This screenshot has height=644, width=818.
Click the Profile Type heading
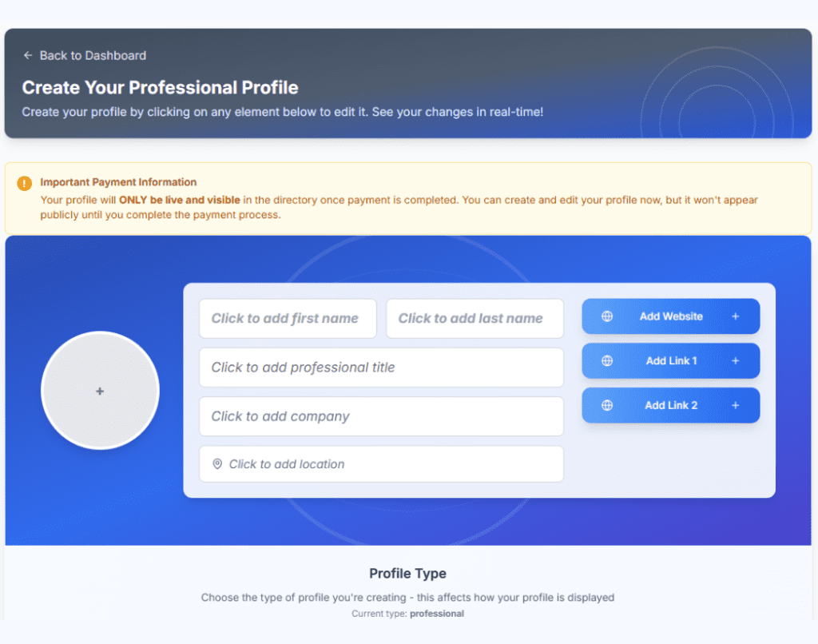(407, 574)
